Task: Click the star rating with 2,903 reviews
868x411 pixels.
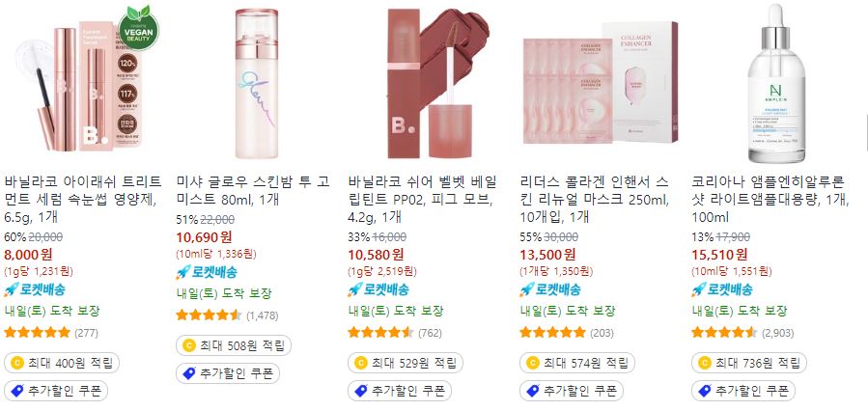Action: 724,333
